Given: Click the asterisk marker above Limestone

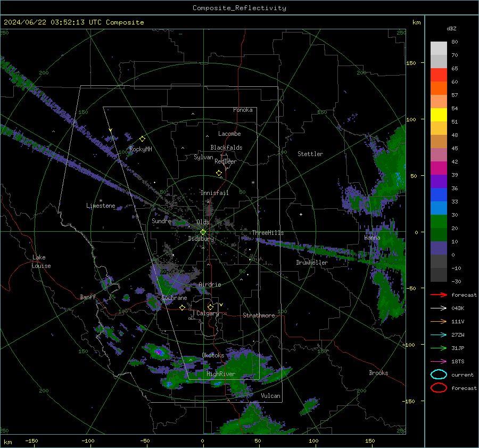Looking at the screenshot, I should (x=101, y=201).
